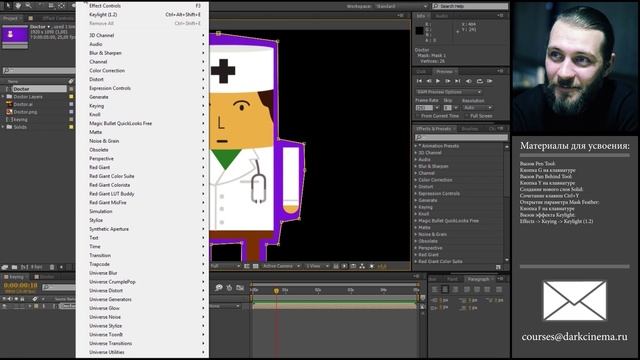Screen dimensions: 640x360
Task: Open Universe Glow submenu
Action: (142, 308)
